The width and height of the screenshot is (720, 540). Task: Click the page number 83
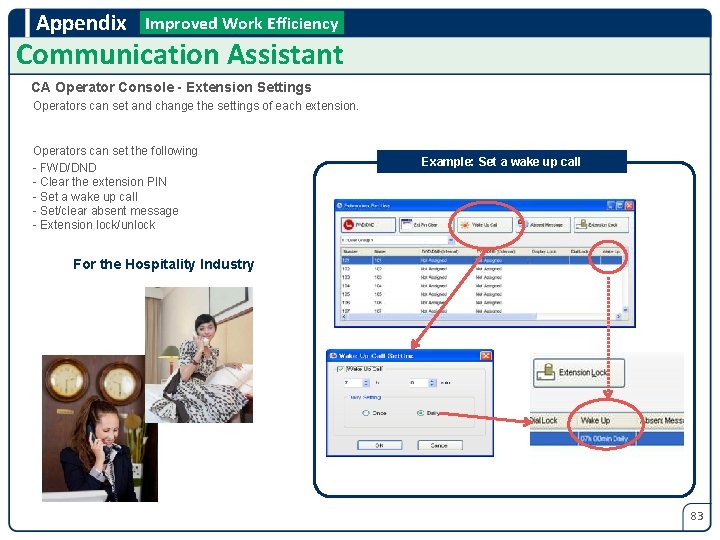coord(697,516)
